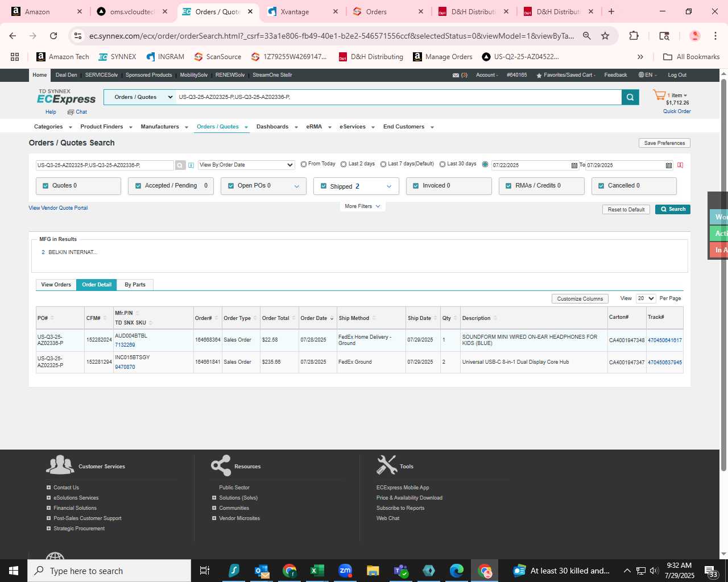Screen dimensions: 728x582
Task: Click the blue Search button
Action: coord(673,209)
